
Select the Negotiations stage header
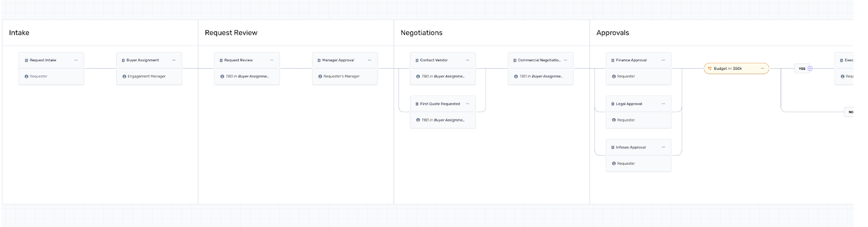click(422, 33)
